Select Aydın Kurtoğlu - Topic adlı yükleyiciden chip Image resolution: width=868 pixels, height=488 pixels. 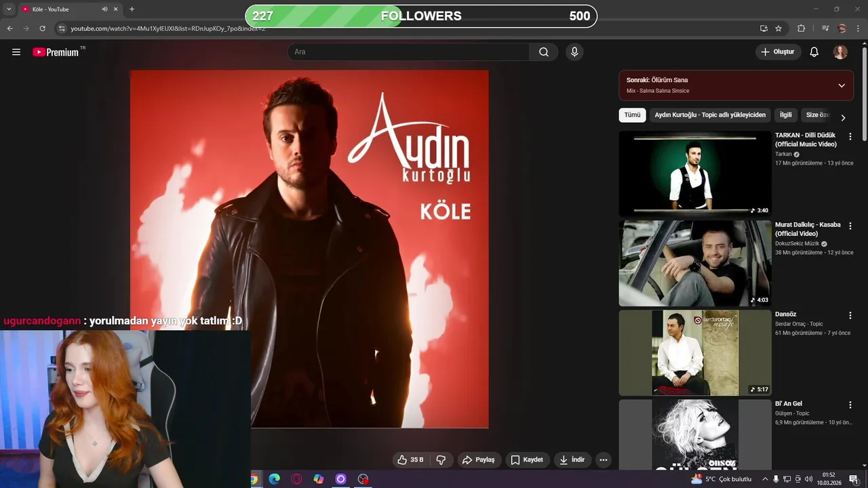pos(710,115)
